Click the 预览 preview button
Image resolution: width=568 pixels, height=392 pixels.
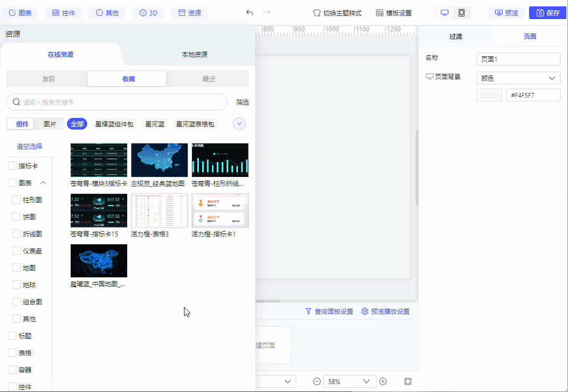(x=506, y=13)
